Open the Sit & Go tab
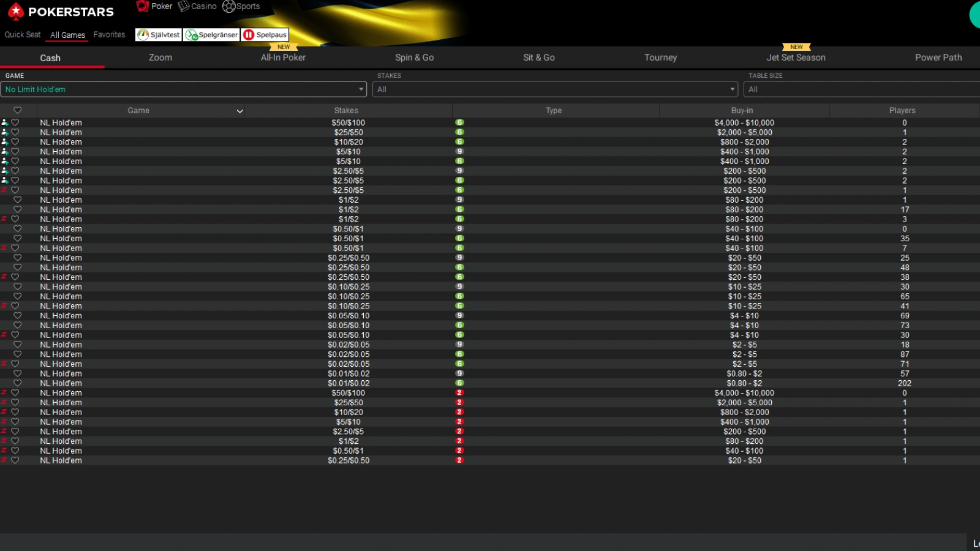The width and height of the screenshot is (980, 551). pos(539,58)
